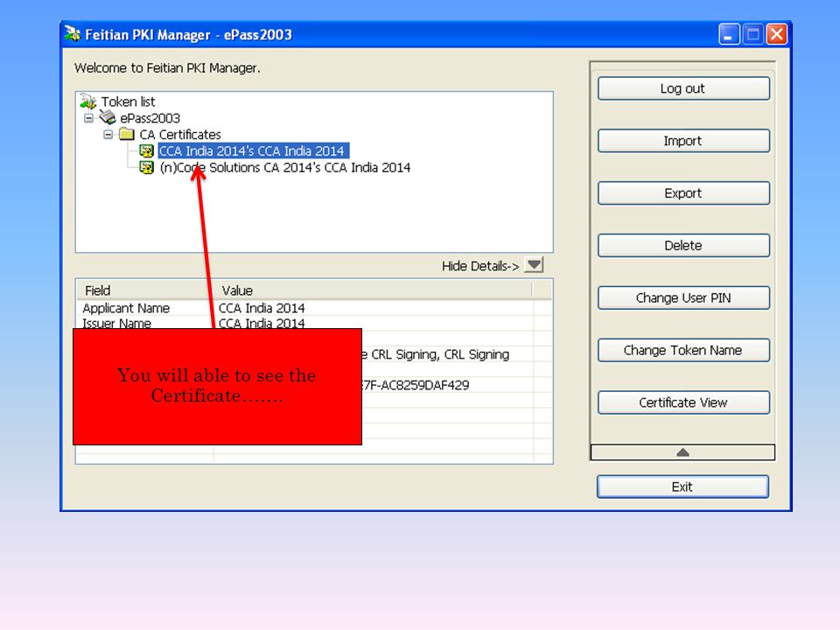Viewport: 840px width, 630px height.
Task: Select ePass2003 in the token tree
Action: click(150, 118)
